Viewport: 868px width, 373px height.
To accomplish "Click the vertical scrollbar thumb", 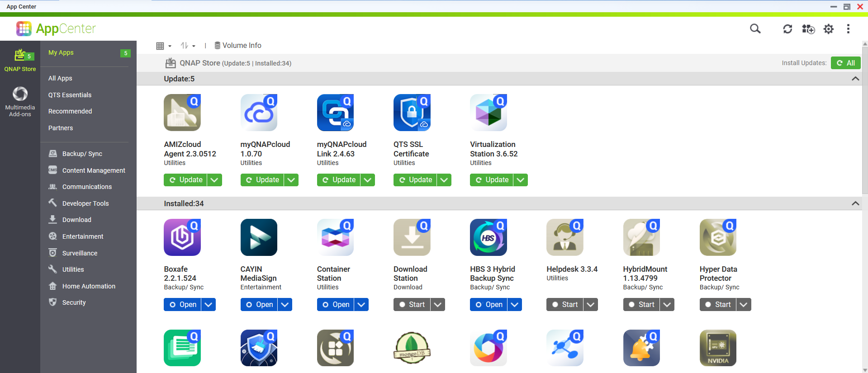I will click(865, 120).
